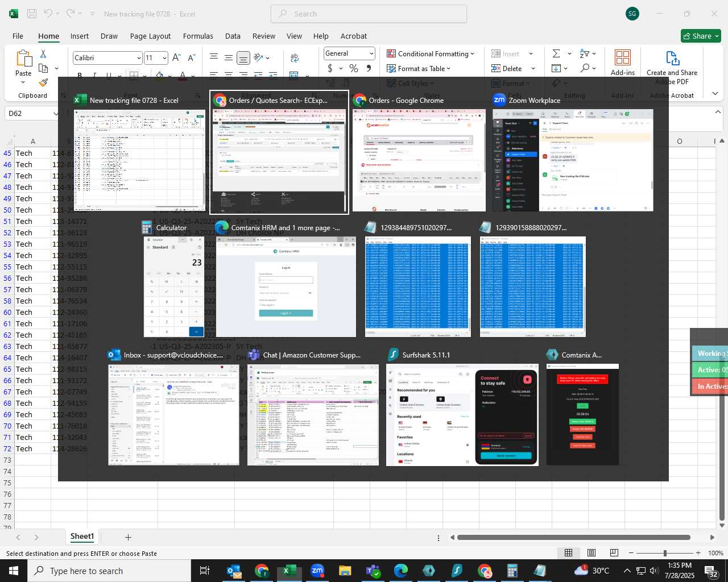Click the Copy icon in Clipboard group

pyautogui.click(x=43, y=68)
